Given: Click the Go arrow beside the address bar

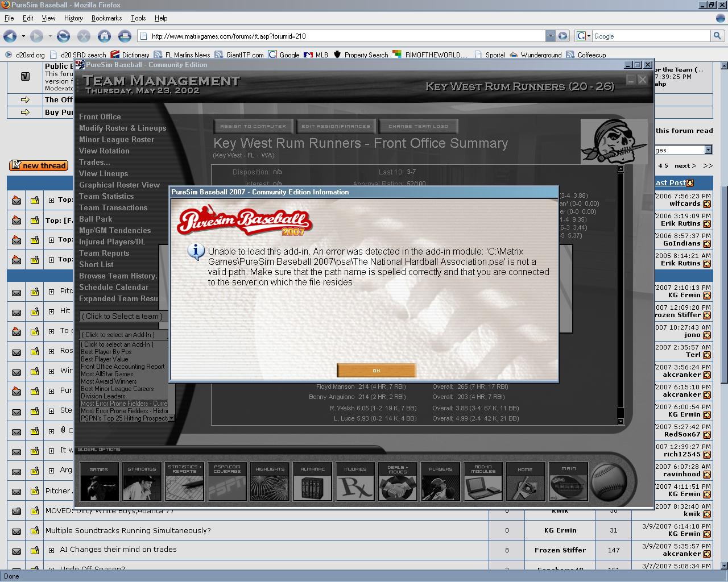Looking at the screenshot, I should coord(562,36).
